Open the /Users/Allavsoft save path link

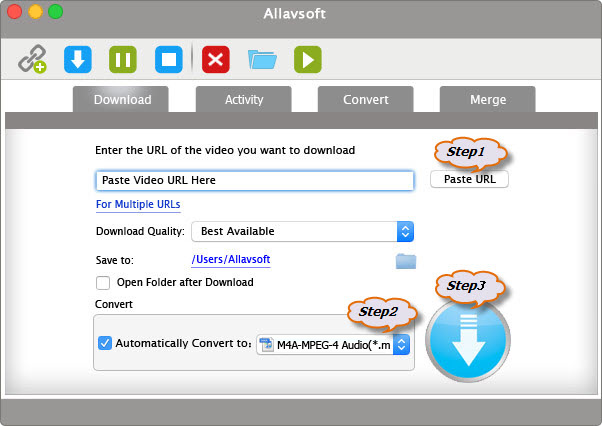pos(231,259)
